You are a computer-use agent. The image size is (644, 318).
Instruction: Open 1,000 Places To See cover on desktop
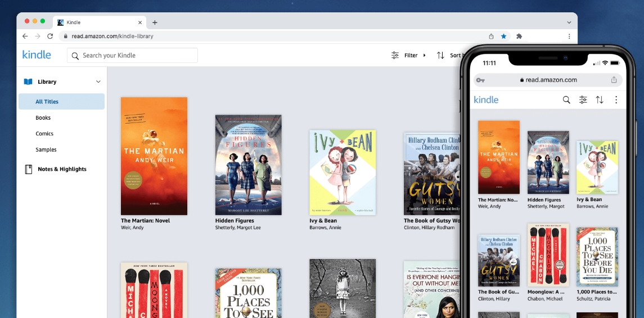[x=249, y=293]
